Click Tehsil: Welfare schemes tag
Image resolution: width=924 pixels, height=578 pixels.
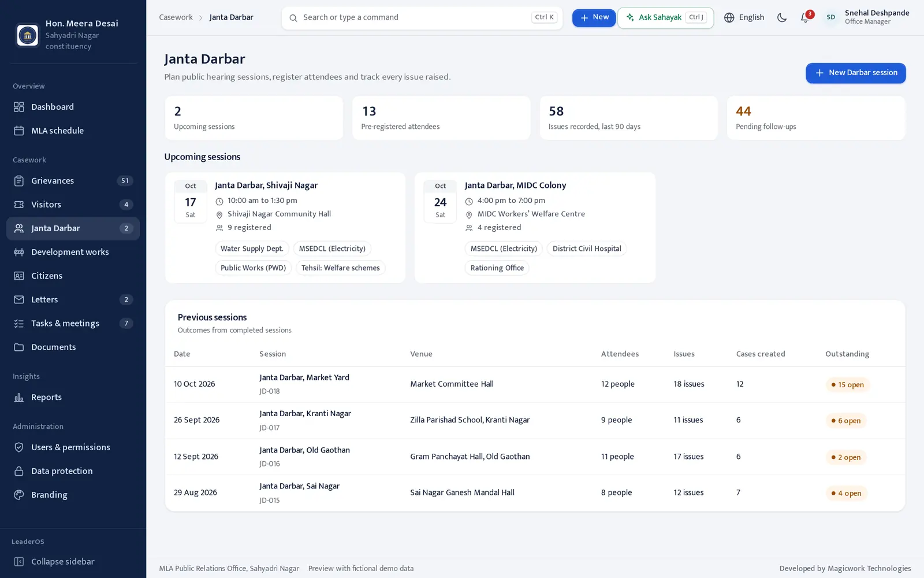341,268
